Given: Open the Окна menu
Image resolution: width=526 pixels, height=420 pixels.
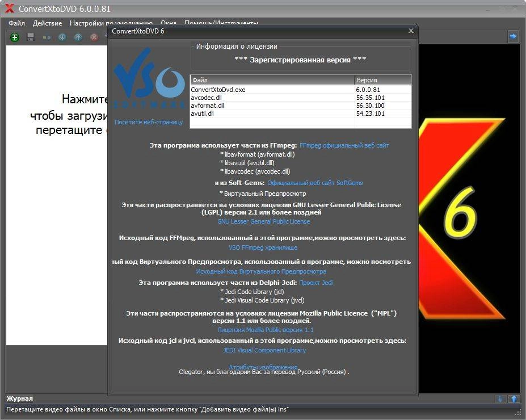Looking at the screenshot, I should click(169, 23).
